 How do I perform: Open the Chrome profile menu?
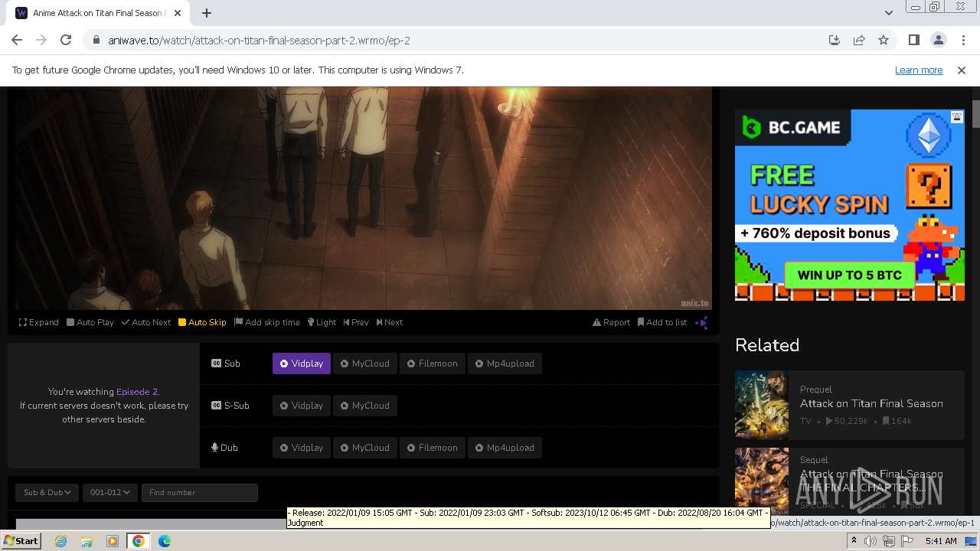(x=938, y=41)
